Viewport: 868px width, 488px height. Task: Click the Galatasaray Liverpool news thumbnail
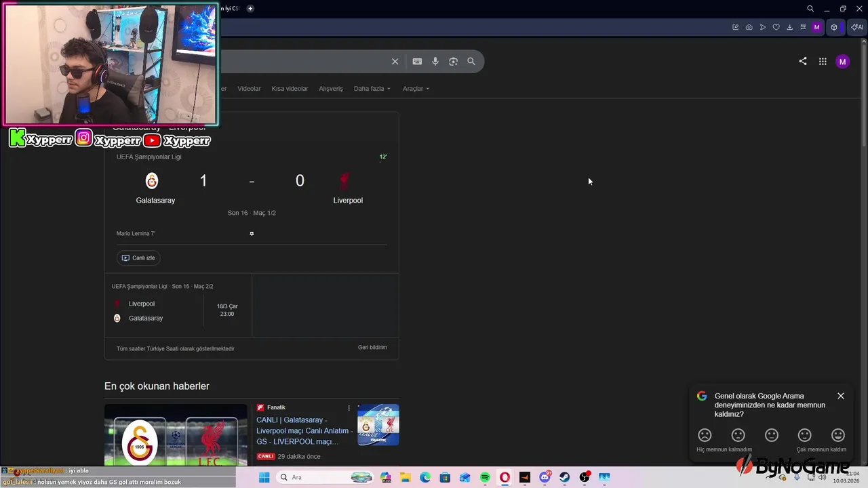(176, 434)
